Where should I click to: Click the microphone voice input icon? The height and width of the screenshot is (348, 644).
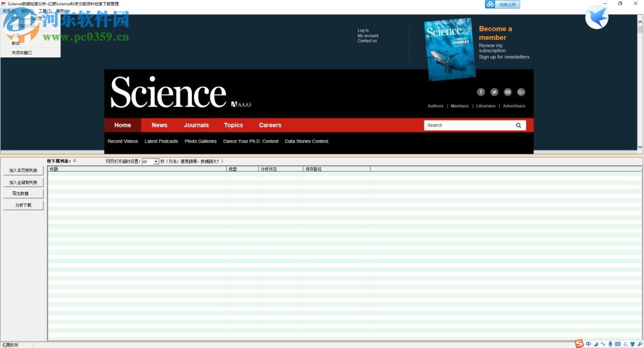click(x=611, y=344)
